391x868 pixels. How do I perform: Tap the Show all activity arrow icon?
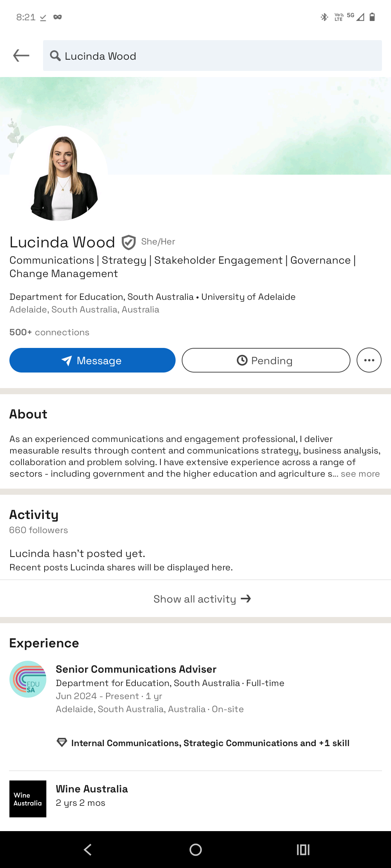click(x=246, y=599)
